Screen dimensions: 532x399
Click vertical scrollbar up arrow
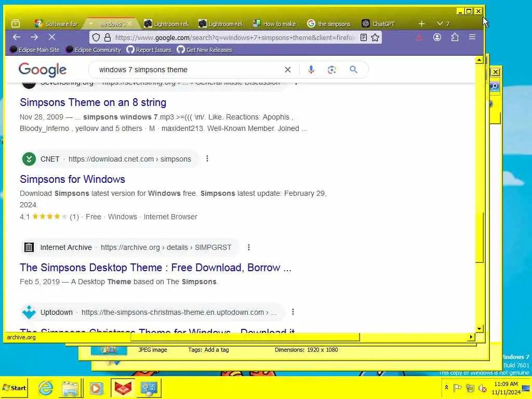pyautogui.click(x=479, y=60)
